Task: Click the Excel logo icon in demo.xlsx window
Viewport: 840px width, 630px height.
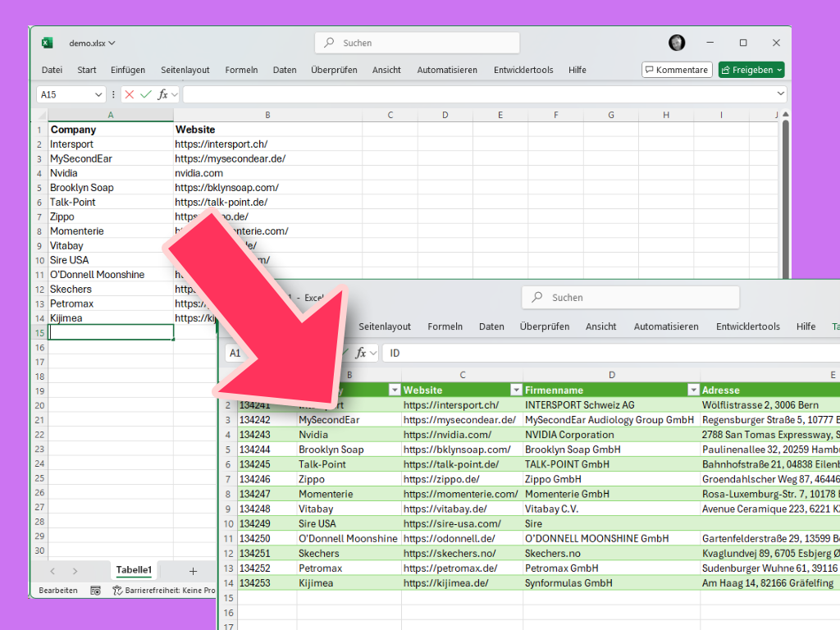Action: (47, 43)
